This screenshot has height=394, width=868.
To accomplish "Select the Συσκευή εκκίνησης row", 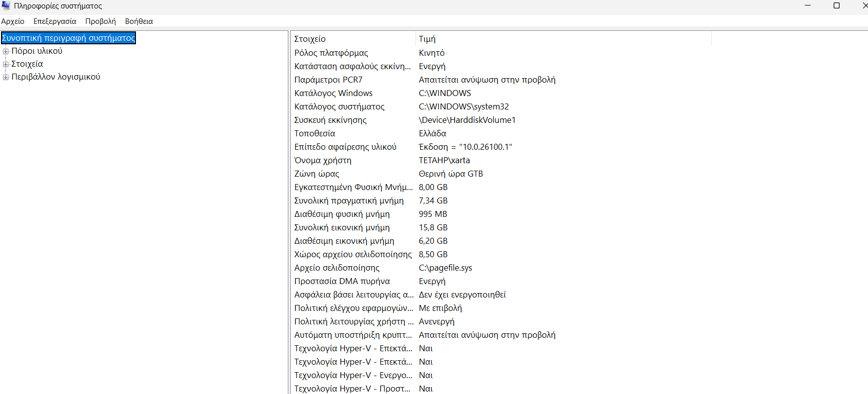I will [501, 120].
